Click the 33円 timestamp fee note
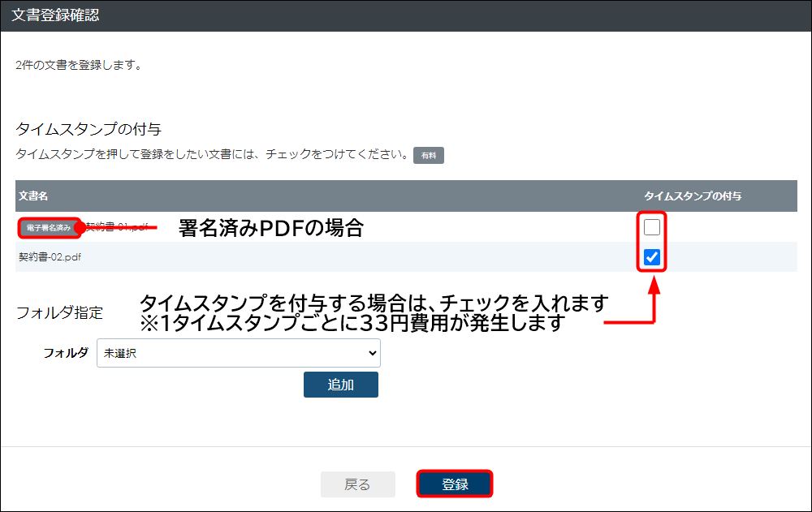This screenshot has height=512, width=812. point(352,323)
